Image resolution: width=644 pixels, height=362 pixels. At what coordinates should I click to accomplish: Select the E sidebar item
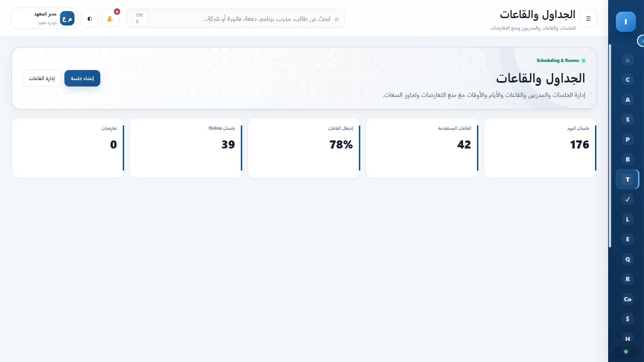click(627, 239)
